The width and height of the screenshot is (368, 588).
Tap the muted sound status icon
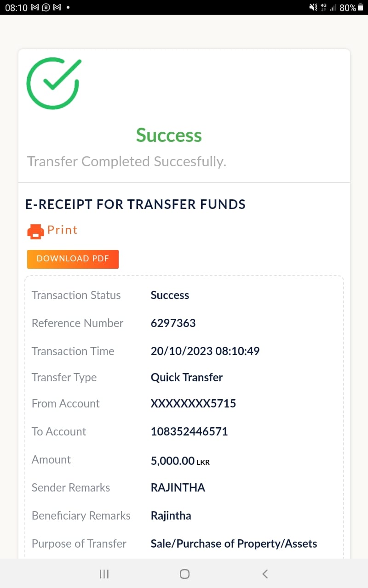click(313, 8)
